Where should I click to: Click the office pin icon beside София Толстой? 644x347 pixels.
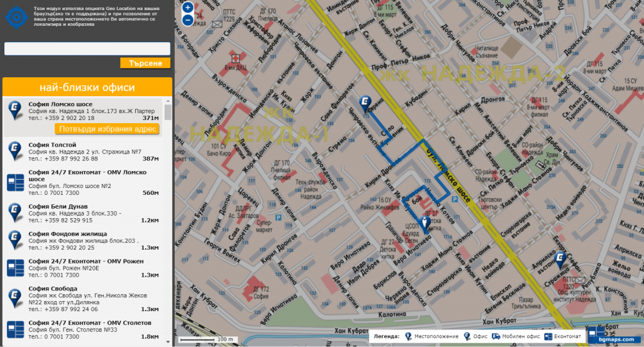(x=14, y=150)
